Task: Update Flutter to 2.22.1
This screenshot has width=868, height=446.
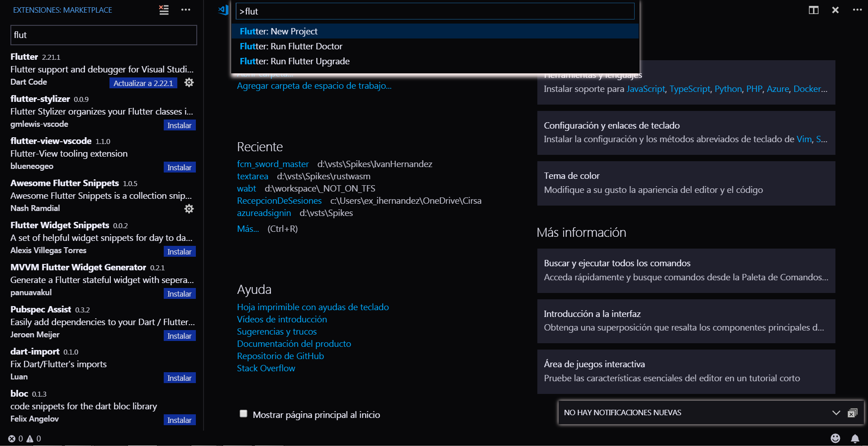Action: point(143,83)
